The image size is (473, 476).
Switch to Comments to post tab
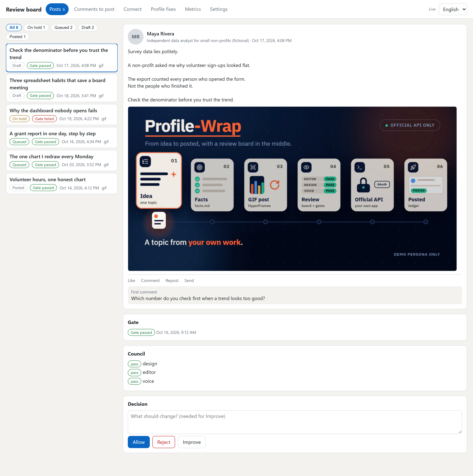click(94, 9)
